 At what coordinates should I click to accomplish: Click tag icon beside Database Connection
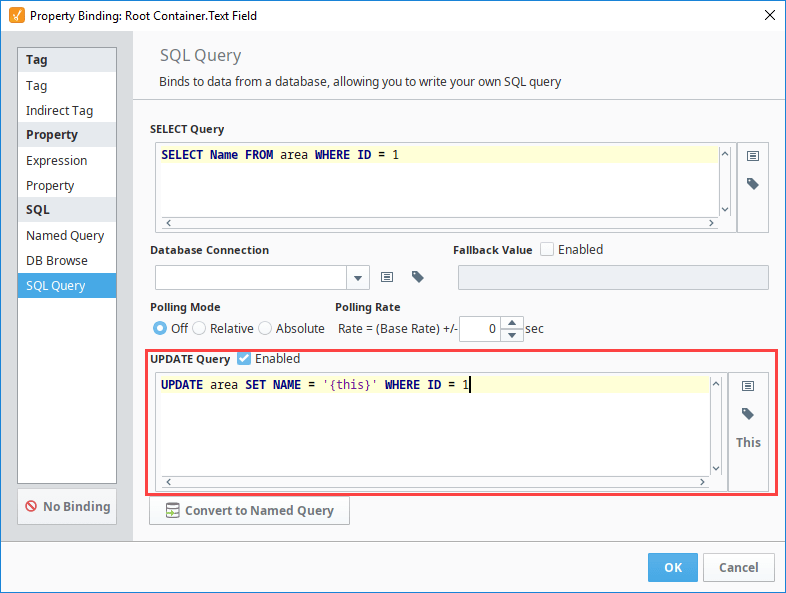(x=418, y=277)
